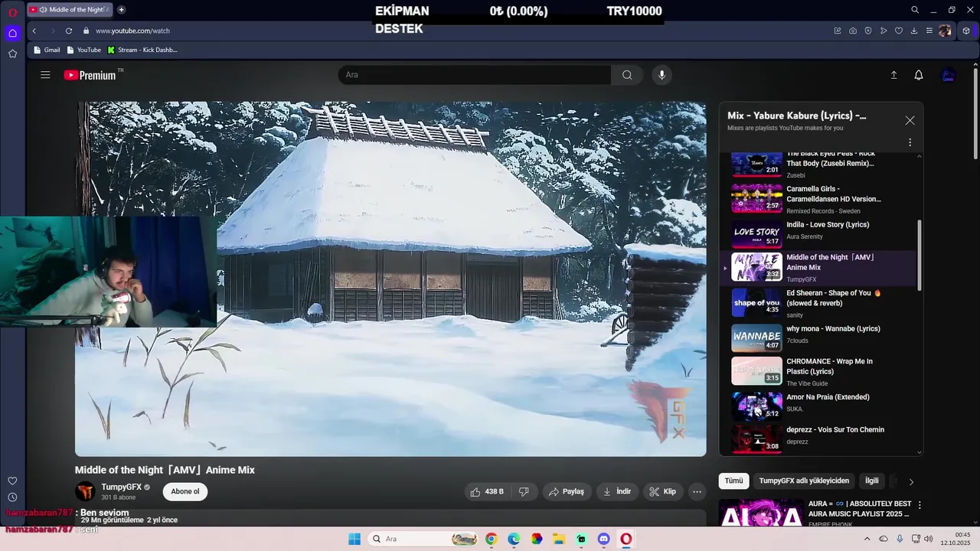Open a new tab with plus button

click(121, 10)
